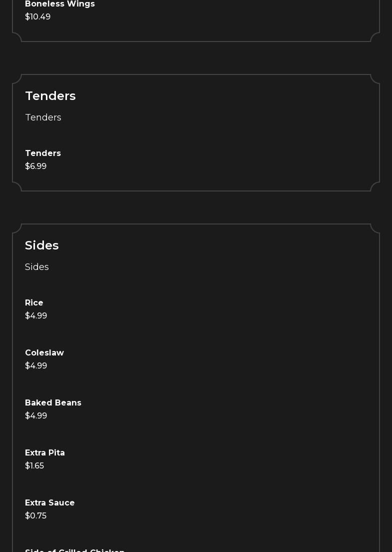Screen dimensions: 392x552
Task: Click the $6.99 Tenders price
Action: [x=36, y=166]
